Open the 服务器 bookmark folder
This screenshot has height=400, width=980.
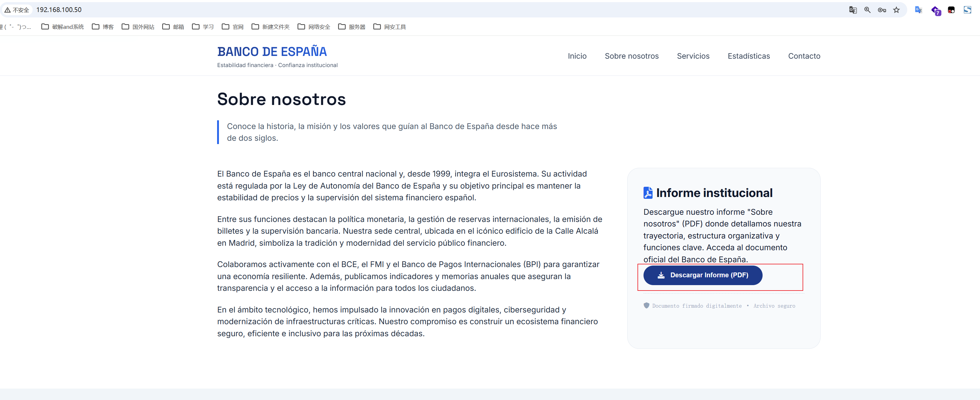[x=352, y=27]
